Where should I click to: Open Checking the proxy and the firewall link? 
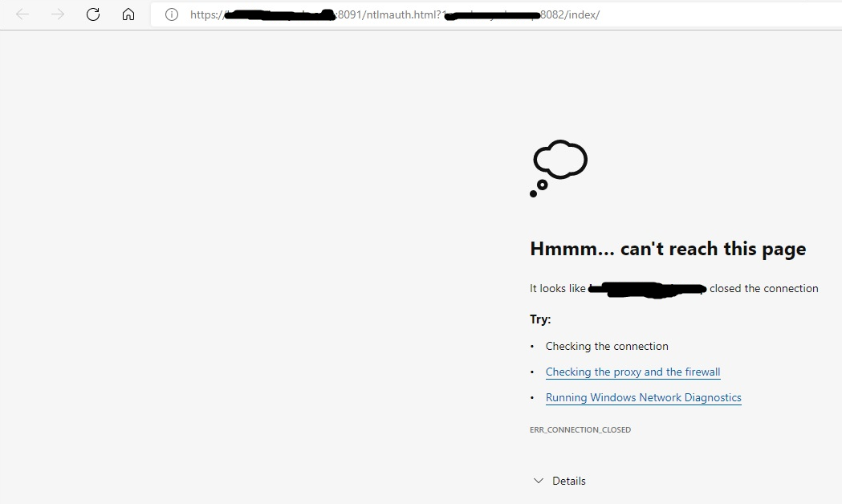(x=633, y=372)
